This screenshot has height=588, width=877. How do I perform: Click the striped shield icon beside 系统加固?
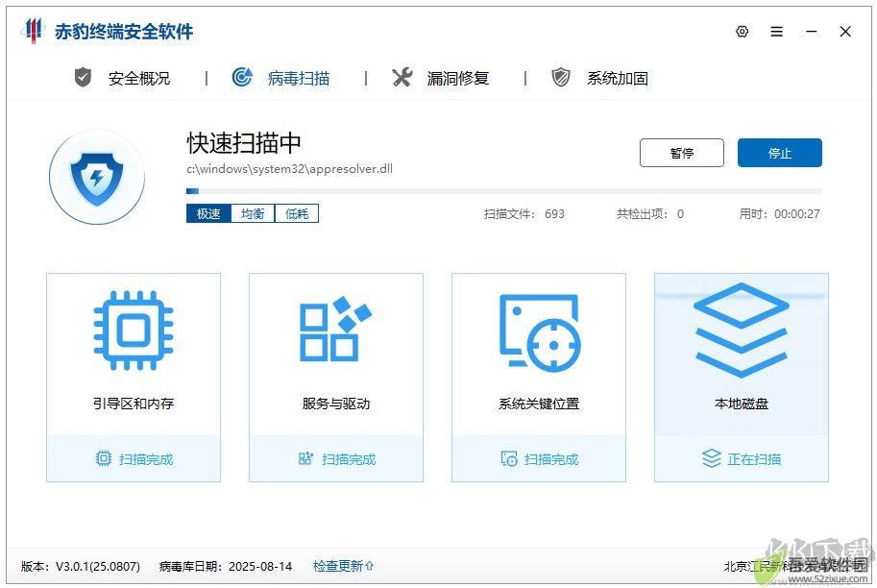tap(561, 77)
